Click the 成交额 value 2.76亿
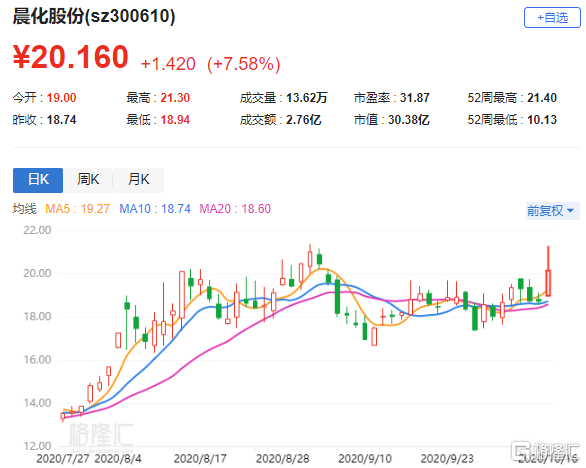Screen dimensions: 586x468 point(303,120)
